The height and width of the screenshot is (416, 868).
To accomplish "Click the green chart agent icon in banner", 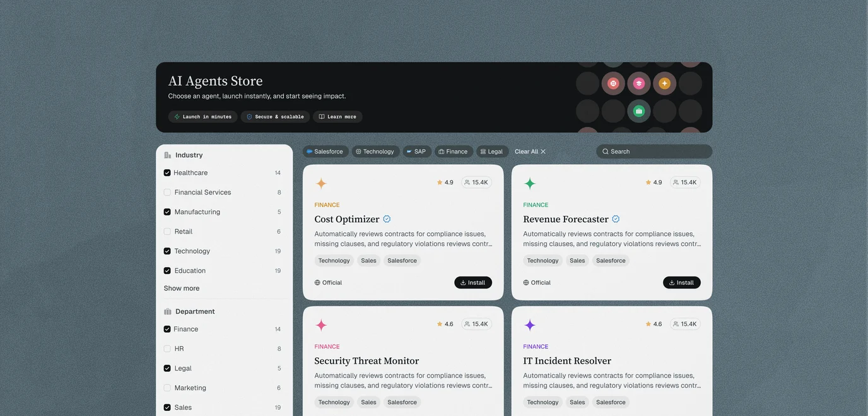I will [x=638, y=111].
